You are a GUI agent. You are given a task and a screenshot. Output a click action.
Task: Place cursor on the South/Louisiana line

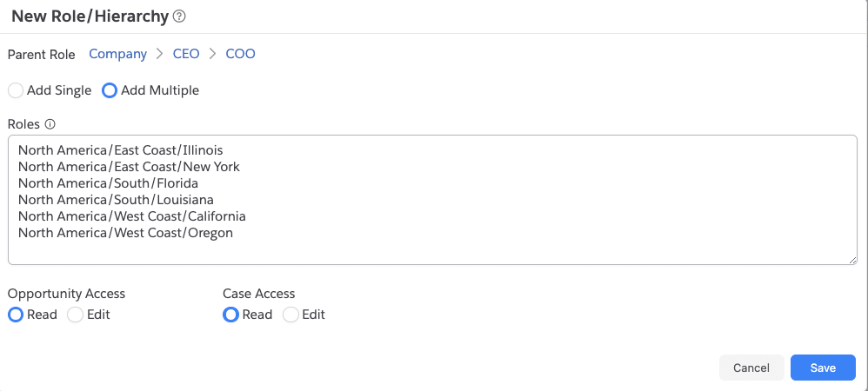point(116,200)
